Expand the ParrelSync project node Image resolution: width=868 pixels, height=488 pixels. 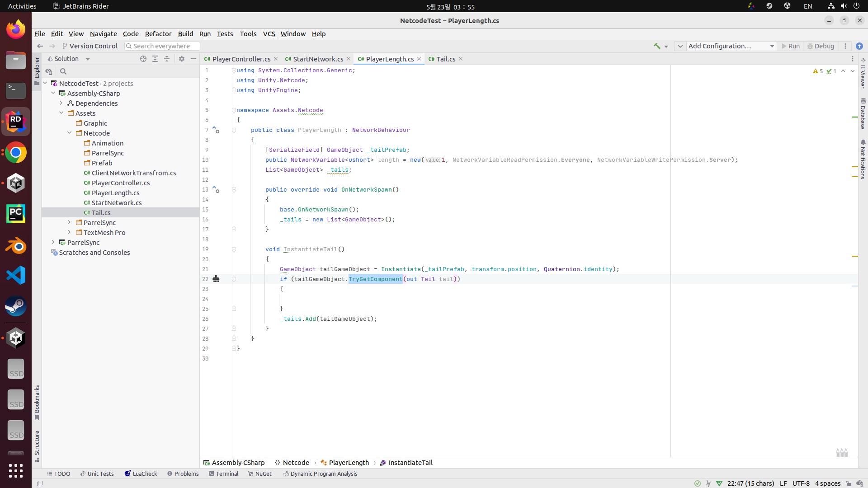[53, 242]
